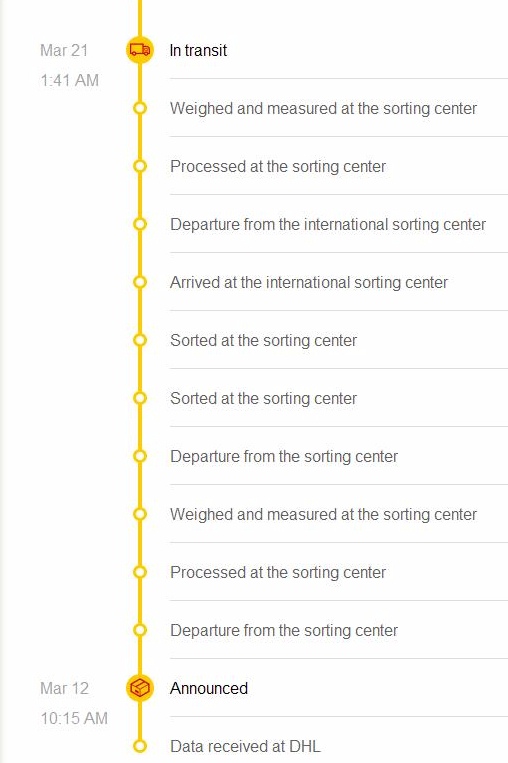This screenshot has width=508, height=763.
Task: Select the In transit status heading
Action: 198,50
